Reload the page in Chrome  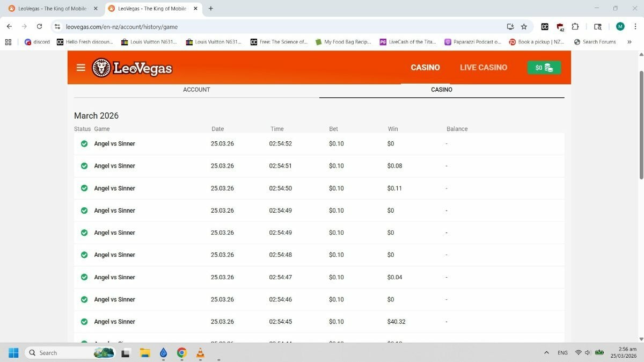point(39,26)
